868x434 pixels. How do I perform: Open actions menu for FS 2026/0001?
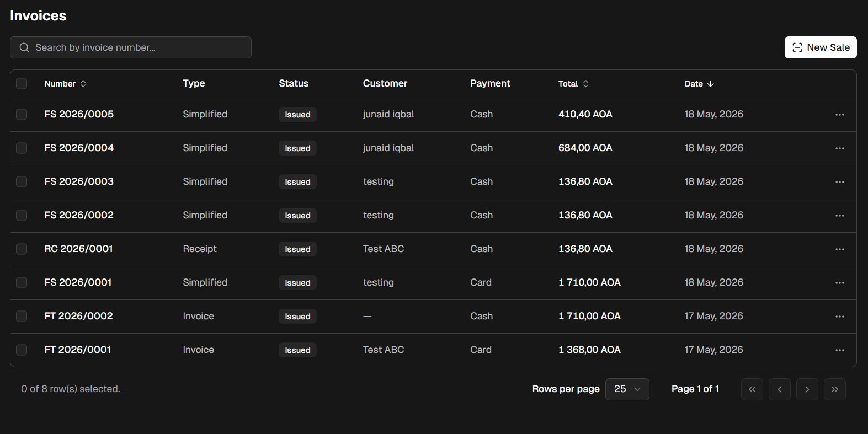pos(840,283)
